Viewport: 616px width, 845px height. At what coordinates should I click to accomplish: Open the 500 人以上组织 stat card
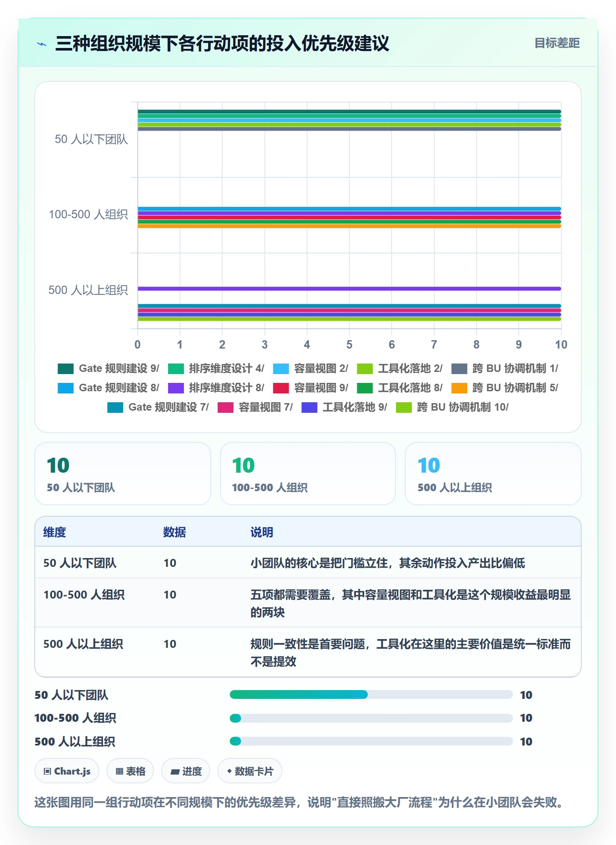point(493,474)
